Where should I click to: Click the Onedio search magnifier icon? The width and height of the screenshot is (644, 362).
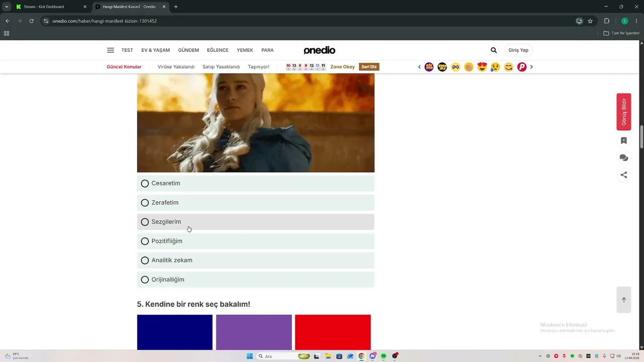pos(494,50)
